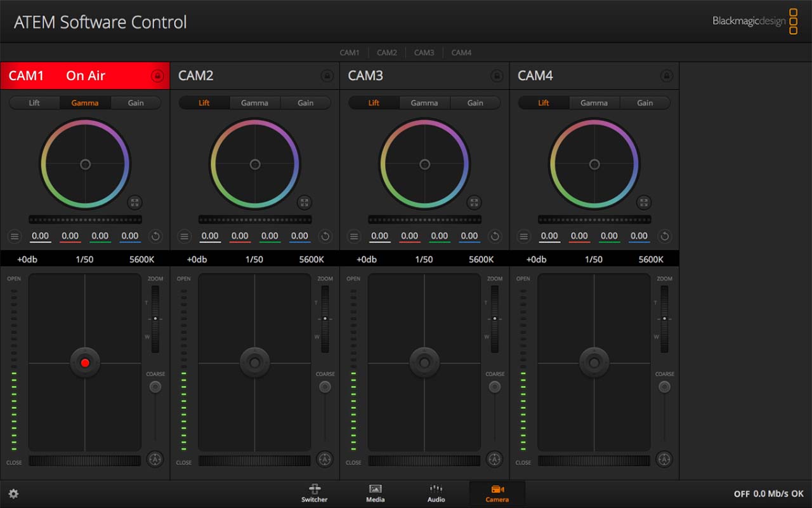Open the settings gear in bottom bar

click(13, 494)
